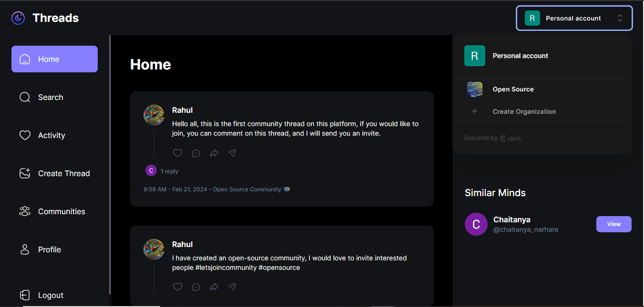Viewport: 644px width, 307px height.
Task: Repost the first community thread post
Action: pyautogui.click(x=214, y=153)
